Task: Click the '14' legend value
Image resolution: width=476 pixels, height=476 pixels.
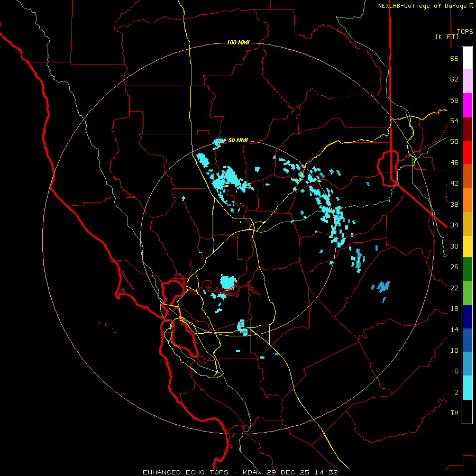Action: point(454,329)
